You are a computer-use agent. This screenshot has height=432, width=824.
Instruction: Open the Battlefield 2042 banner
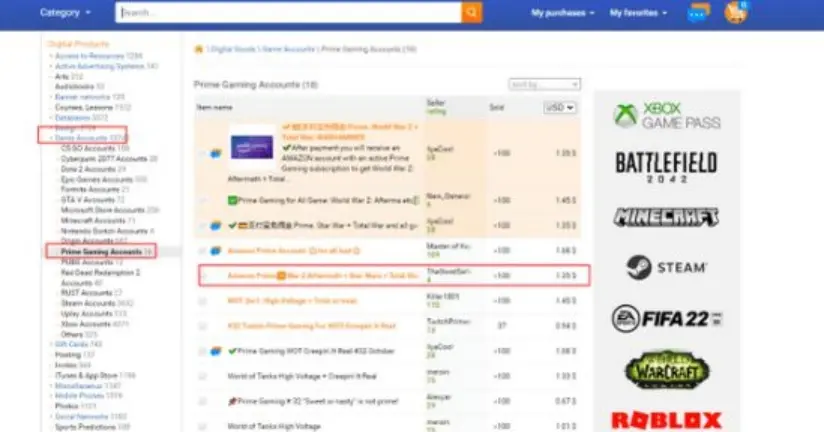pos(666,167)
